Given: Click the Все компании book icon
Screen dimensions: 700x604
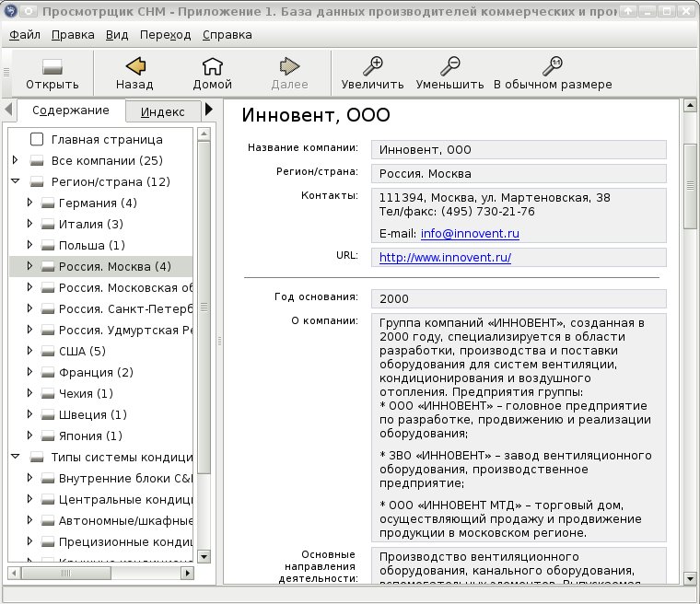Looking at the screenshot, I should (x=37, y=161).
